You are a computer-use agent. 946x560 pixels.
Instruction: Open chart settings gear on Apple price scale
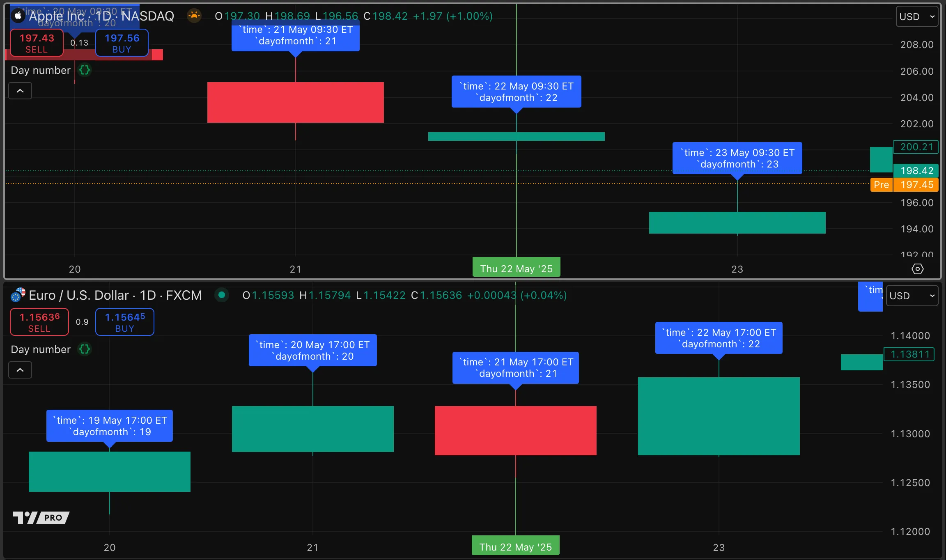[x=917, y=269]
